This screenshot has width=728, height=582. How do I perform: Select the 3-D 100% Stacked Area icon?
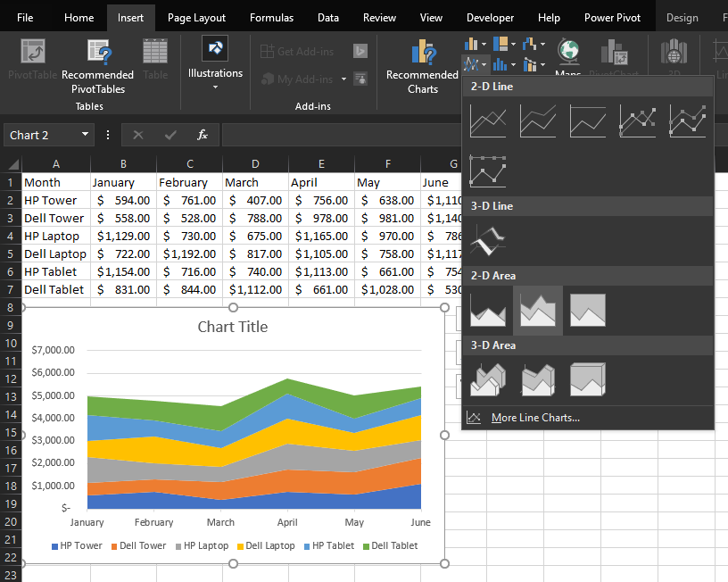click(588, 379)
